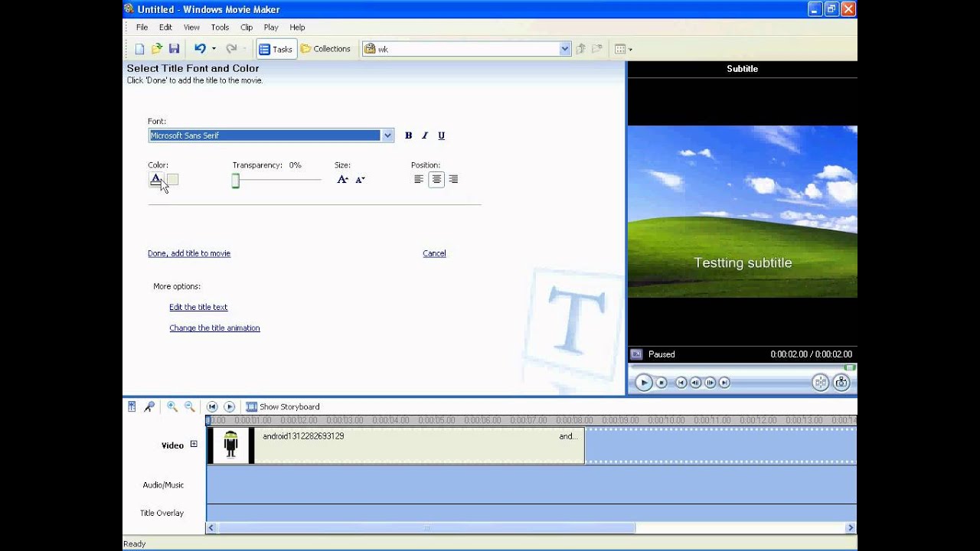Select the android clip thumbnail on the timeline
Image resolution: width=980 pixels, height=551 pixels.
[x=230, y=445]
